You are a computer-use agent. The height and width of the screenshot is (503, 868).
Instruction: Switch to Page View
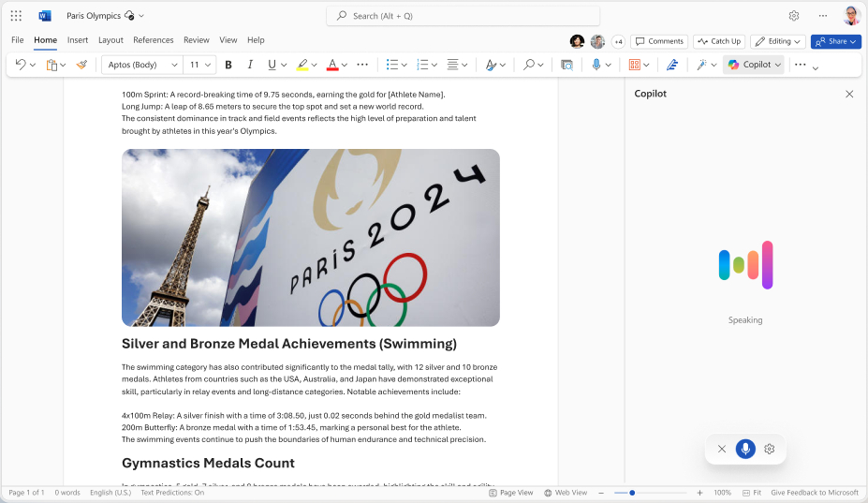(511, 493)
